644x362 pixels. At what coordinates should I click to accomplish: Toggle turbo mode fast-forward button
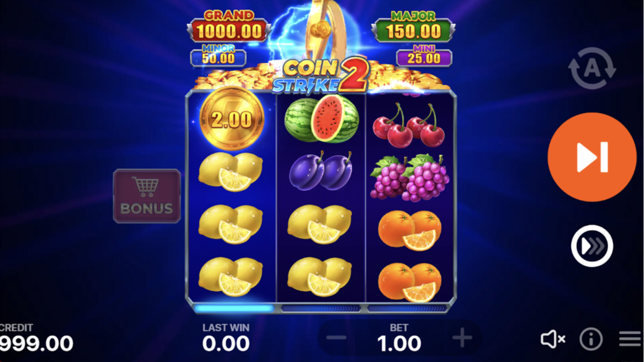pyautogui.click(x=592, y=246)
